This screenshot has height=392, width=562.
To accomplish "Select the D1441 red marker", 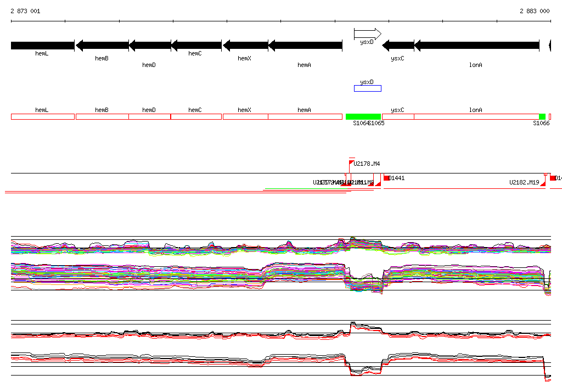I will [387, 178].
